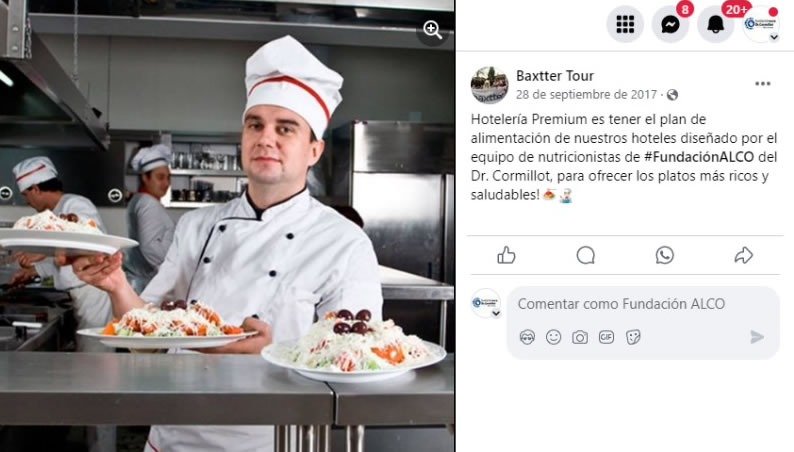794x452 pixels.
Task: Open the post date 28 de septiembre link
Action: pos(586,95)
